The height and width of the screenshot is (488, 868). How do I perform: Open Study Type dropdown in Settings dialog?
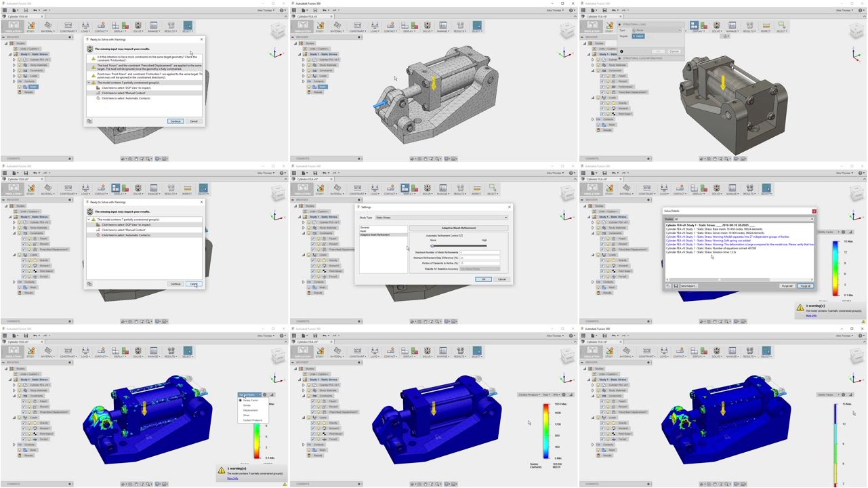point(442,218)
